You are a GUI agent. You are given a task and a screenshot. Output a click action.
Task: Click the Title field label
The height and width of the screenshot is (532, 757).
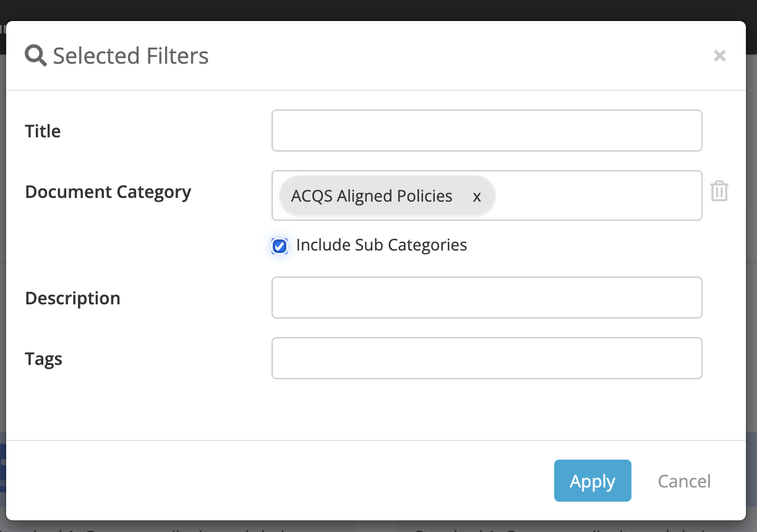tap(43, 131)
